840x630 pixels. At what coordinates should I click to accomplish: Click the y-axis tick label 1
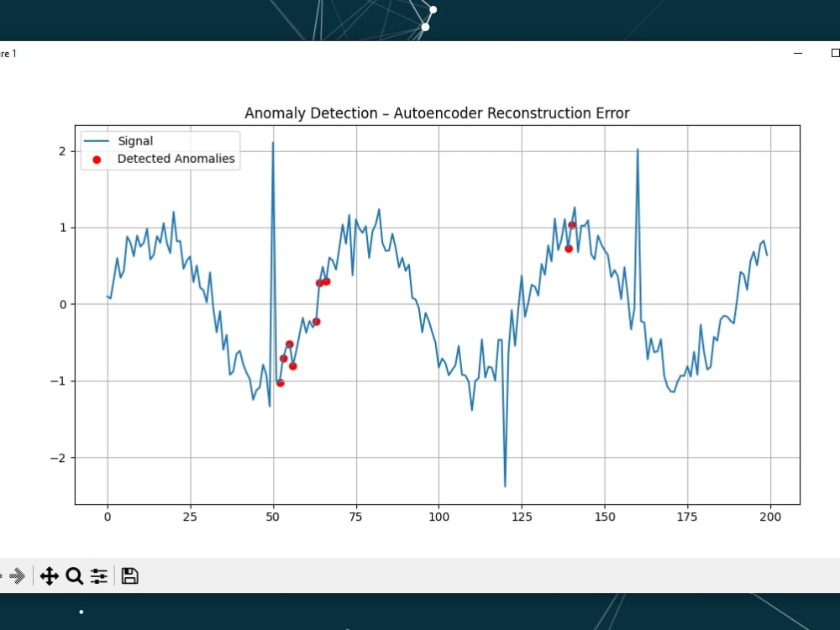63,228
